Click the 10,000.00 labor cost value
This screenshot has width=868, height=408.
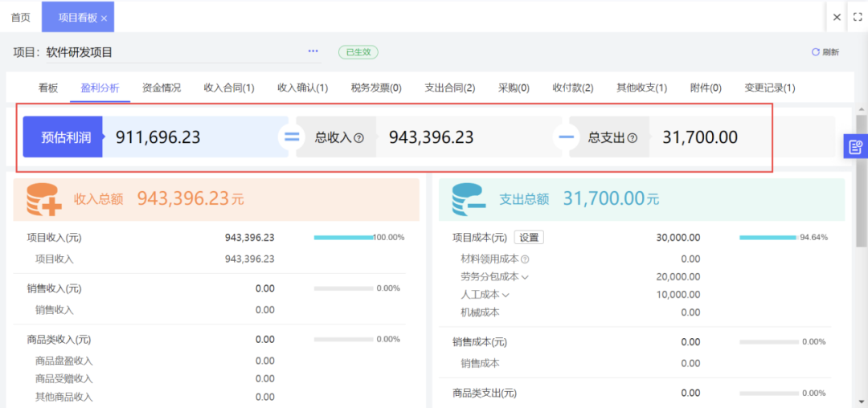point(678,295)
